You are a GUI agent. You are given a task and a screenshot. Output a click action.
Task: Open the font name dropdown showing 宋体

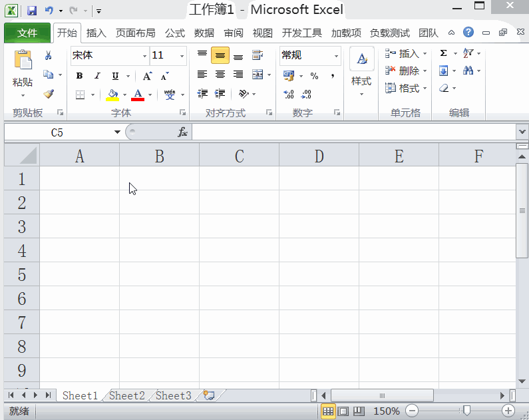pyautogui.click(x=144, y=56)
